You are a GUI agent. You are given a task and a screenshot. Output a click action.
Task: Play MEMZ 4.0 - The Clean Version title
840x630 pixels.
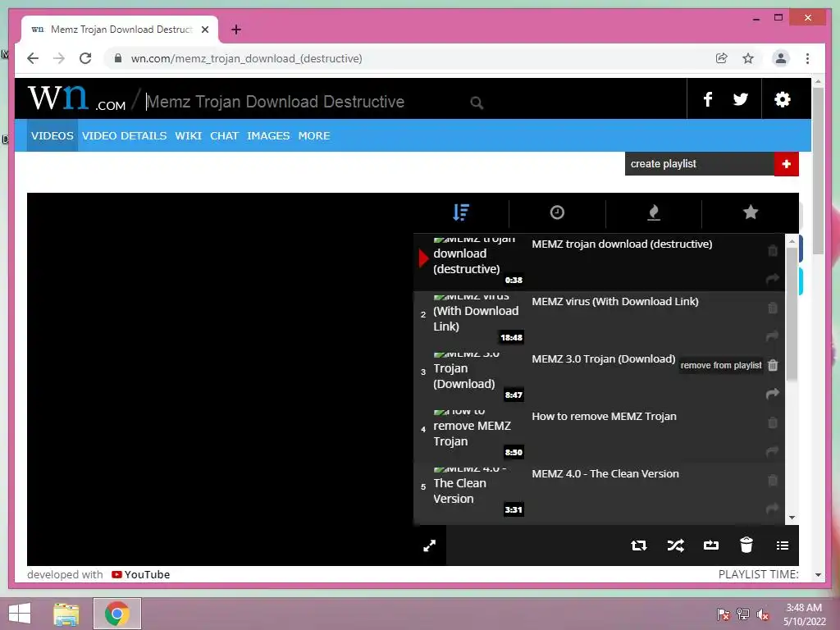(x=605, y=473)
